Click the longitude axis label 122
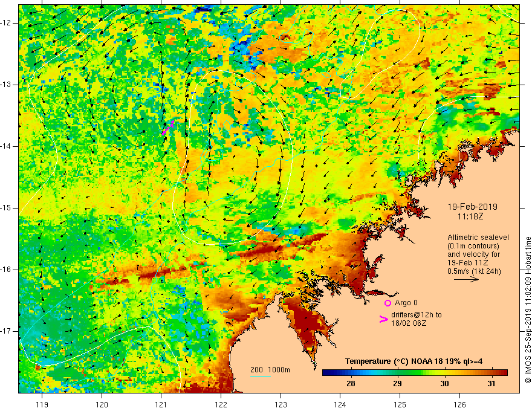 [221, 404]
